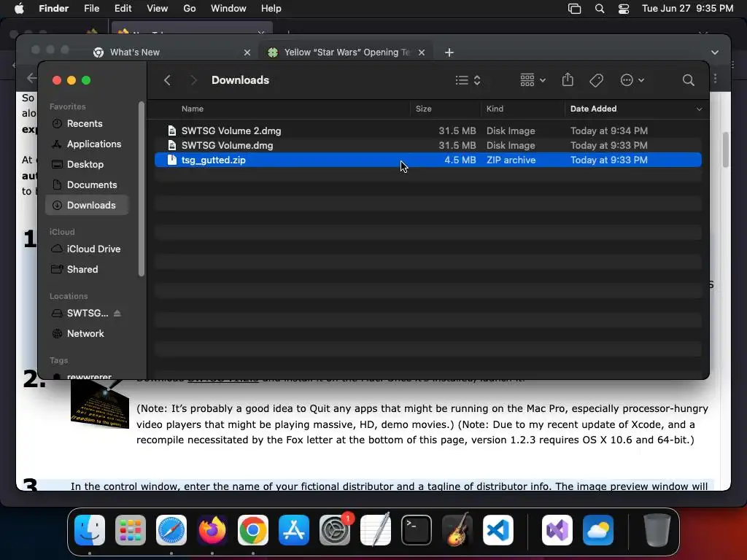This screenshot has width=747, height=560.
Task: Click the date and time in menu bar
Action: tap(687, 9)
